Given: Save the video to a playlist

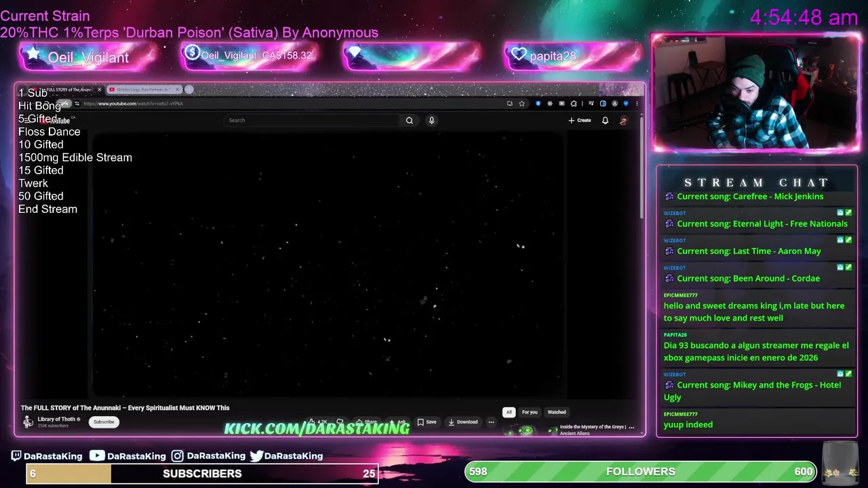Looking at the screenshot, I should pyautogui.click(x=427, y=422).
